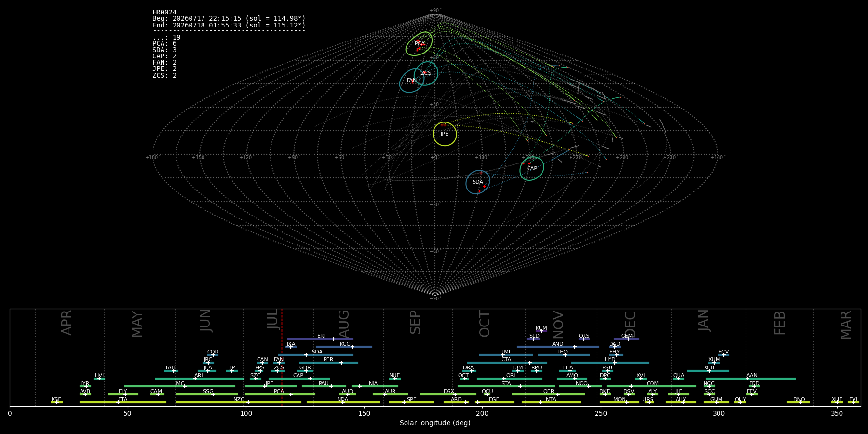This screenshot has width=868, height=434.
Task: Select the End: 20260718 01:55:33 line
Action: click(229, 25)
